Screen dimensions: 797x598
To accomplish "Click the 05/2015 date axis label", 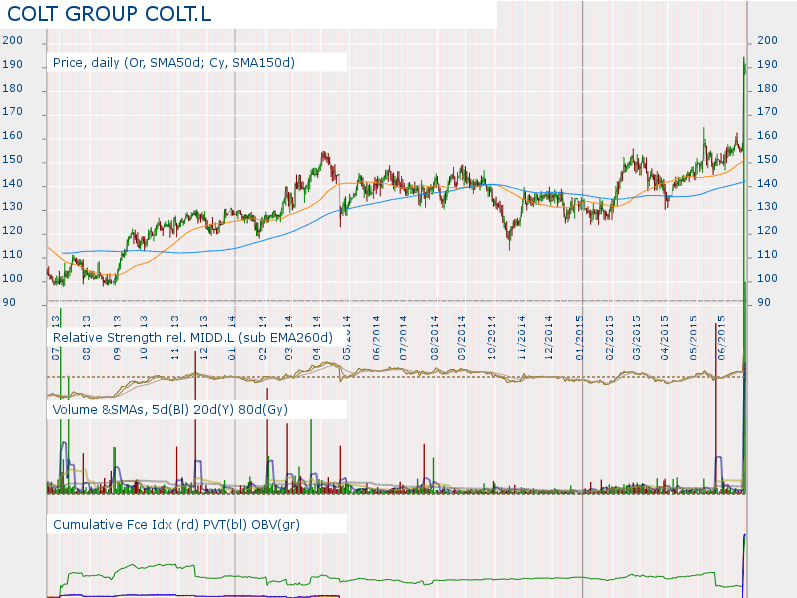I will coord(694,338).
